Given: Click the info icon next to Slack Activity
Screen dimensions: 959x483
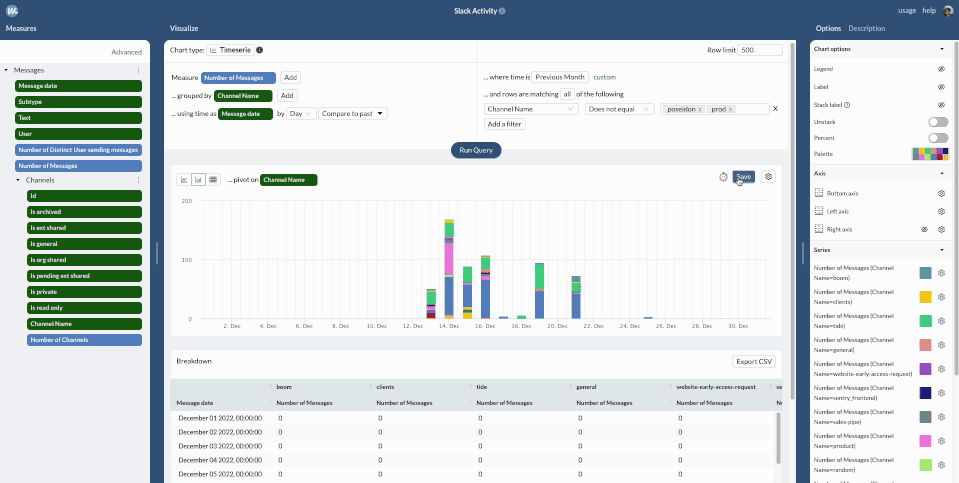Looking at the screenshot, I should click(502, 11).
